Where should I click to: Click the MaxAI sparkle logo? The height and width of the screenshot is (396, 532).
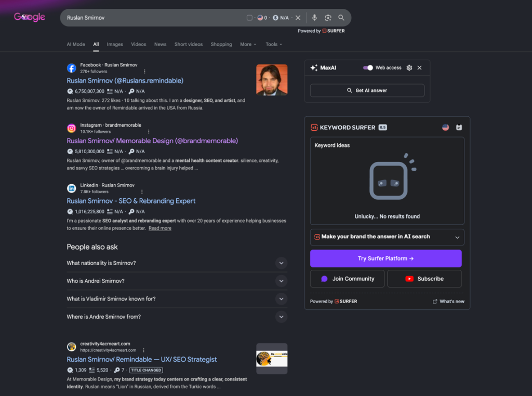[314, 68]
